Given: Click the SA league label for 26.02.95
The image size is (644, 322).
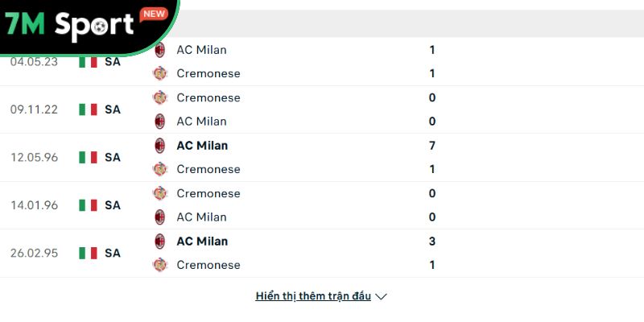Looking at the screenshot, I should point(113,253).
